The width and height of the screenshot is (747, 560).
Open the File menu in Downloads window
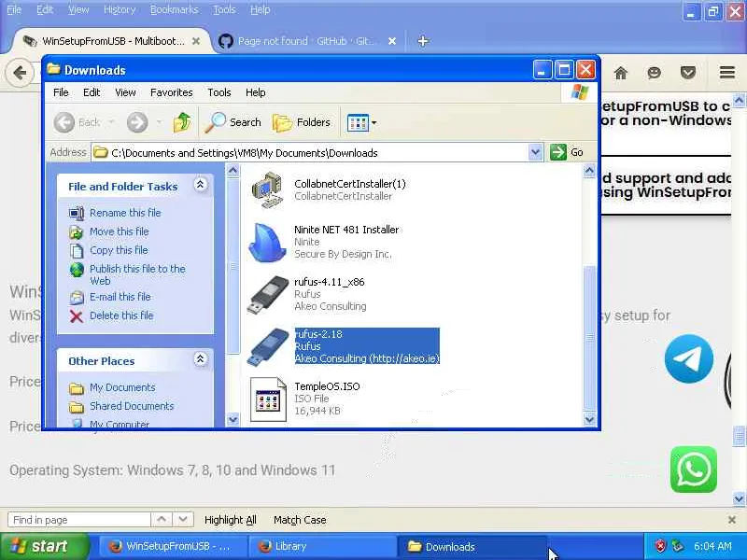61,92
